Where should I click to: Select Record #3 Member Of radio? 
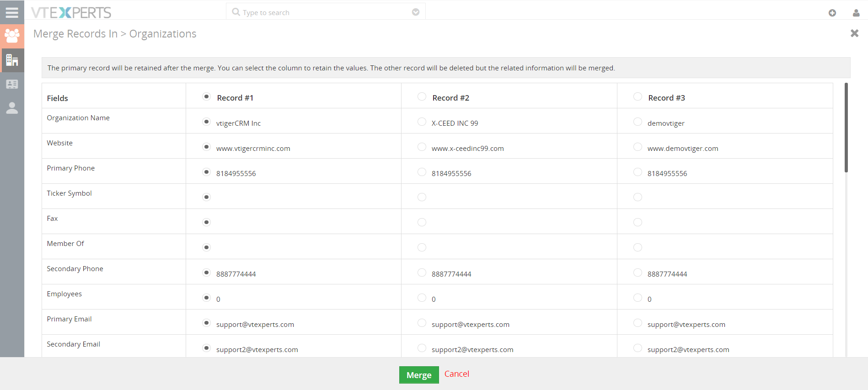(638, 247)
